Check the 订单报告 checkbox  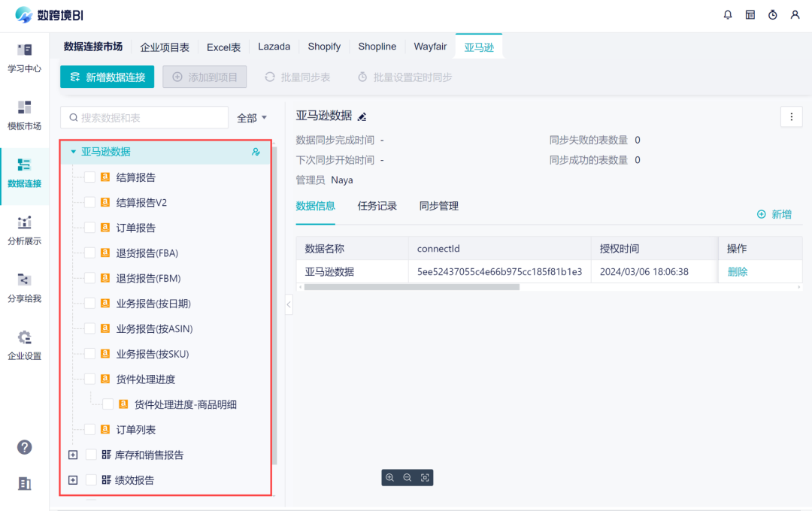(x=89, y=228)
